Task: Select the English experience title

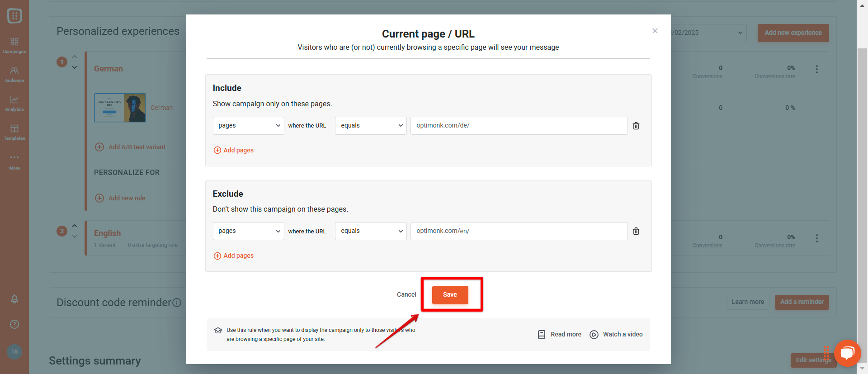Action: click(108, 233)
